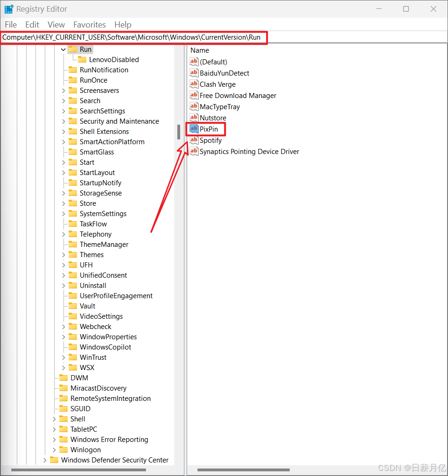The width and height of the screenshot is (448, 476).
Task: Click the Run folder icon in the tree
Action: [x=72, y=49]
